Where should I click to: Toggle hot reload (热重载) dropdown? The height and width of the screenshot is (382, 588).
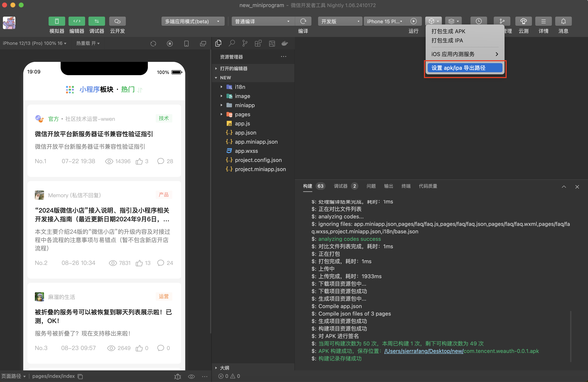pos(88,43)
